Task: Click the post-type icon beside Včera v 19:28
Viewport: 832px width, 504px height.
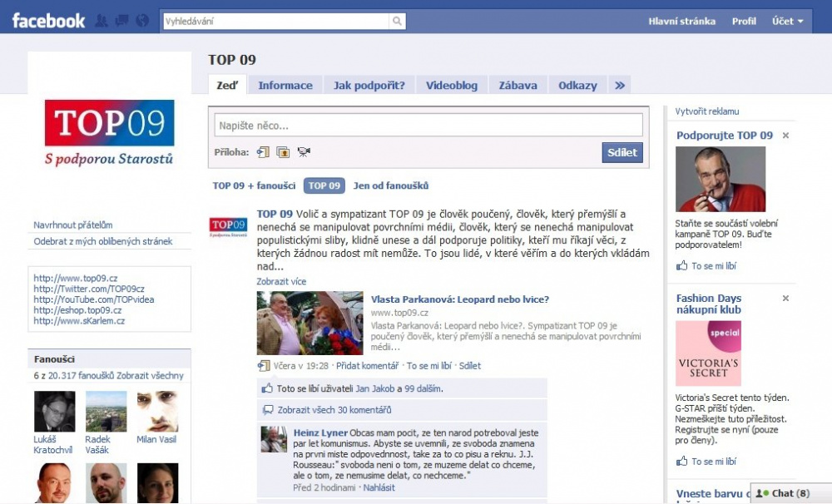Action: click(x=264, y=366)
